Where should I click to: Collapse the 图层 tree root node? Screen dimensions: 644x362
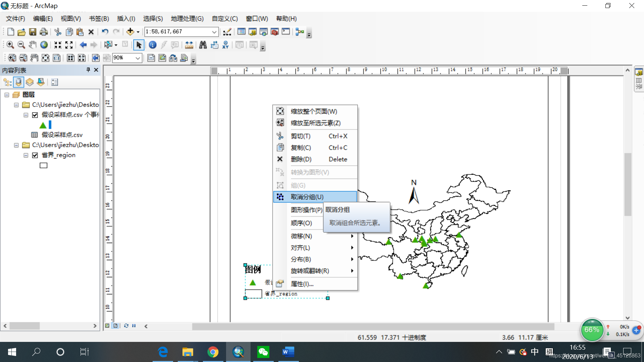(x=7, y=95)
